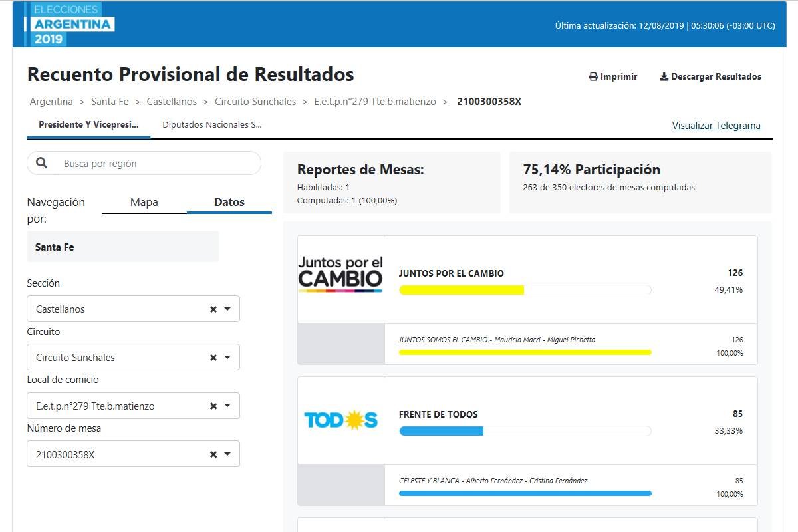Open the Circuito dropdown arrow
The width and height of the screenshot is (798, 532).
[228, 358]
